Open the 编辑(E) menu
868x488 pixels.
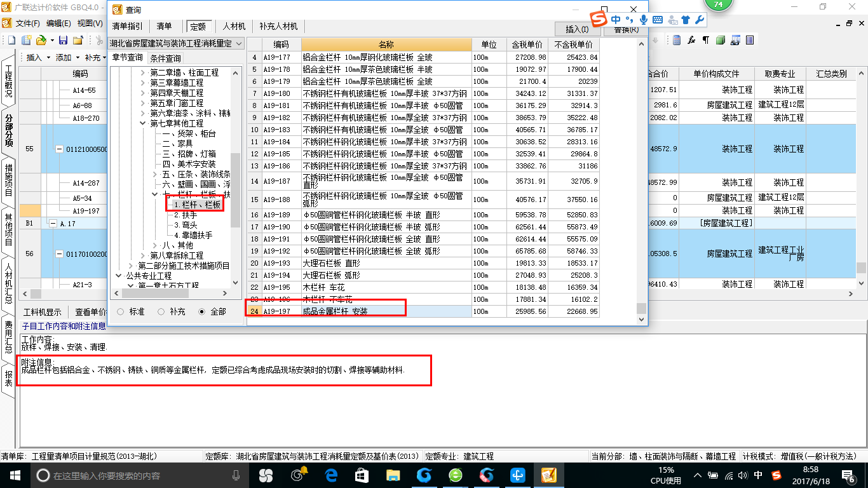58,24
